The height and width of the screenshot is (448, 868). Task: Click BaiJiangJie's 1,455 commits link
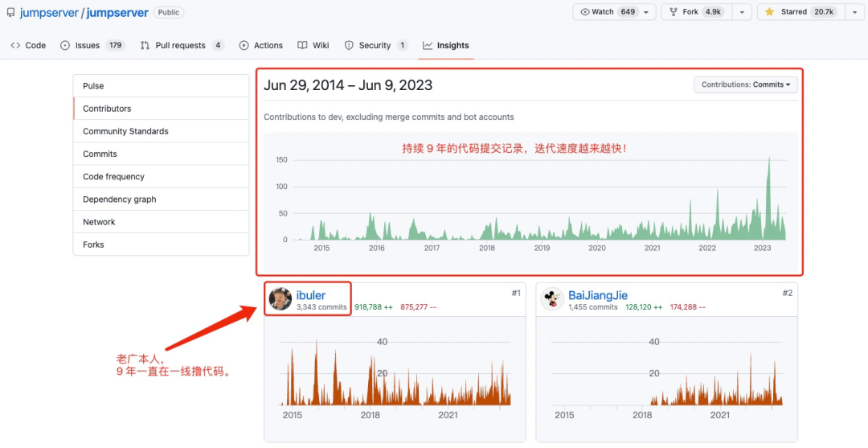tap(593, 306)
